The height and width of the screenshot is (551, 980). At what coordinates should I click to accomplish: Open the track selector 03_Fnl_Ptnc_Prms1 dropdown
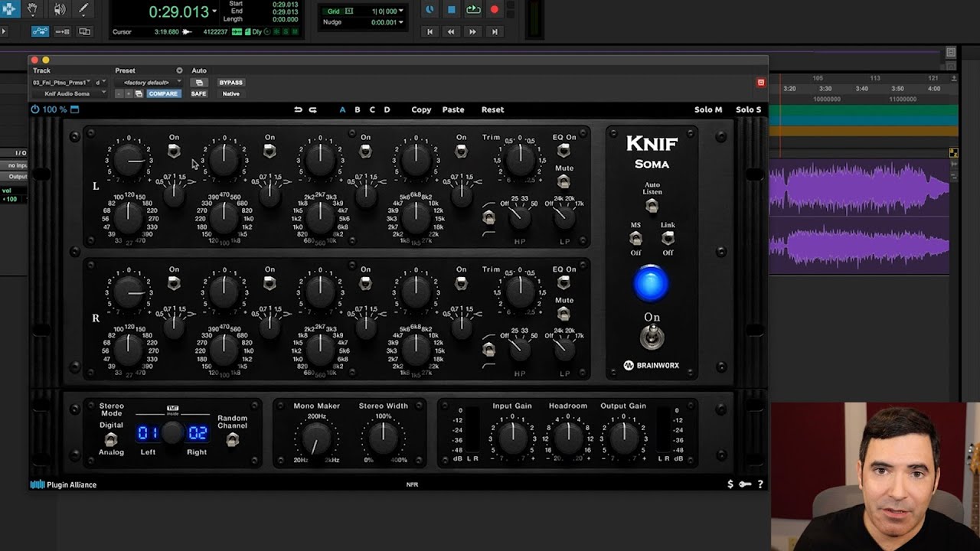(x=61, y=82)
